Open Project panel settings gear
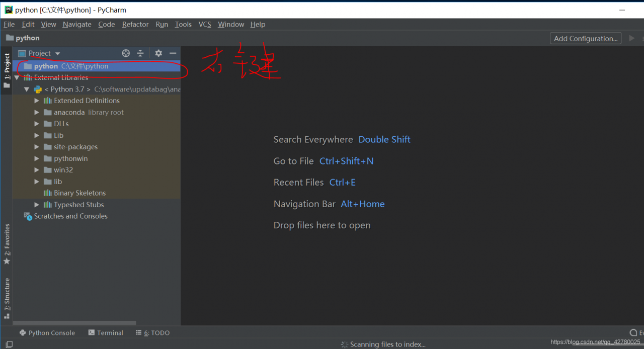The image size is (644, 349). 158,53
